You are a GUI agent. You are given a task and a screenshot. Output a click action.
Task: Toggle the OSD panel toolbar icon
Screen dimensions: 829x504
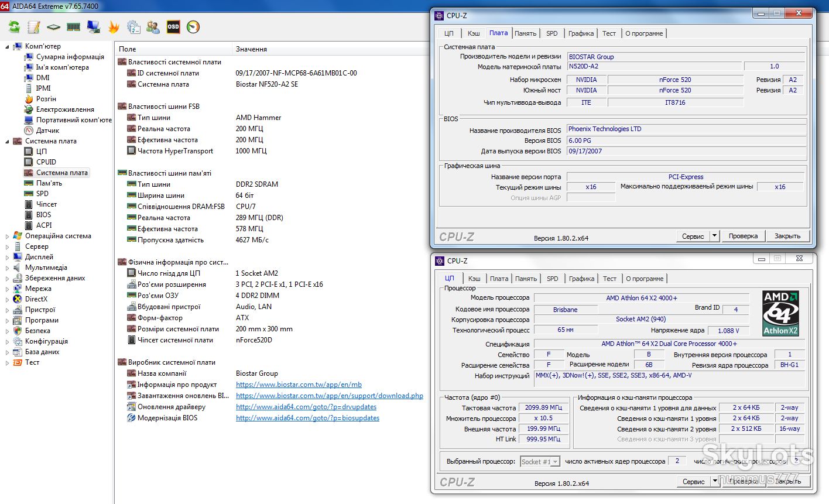(x=173, y=27)
